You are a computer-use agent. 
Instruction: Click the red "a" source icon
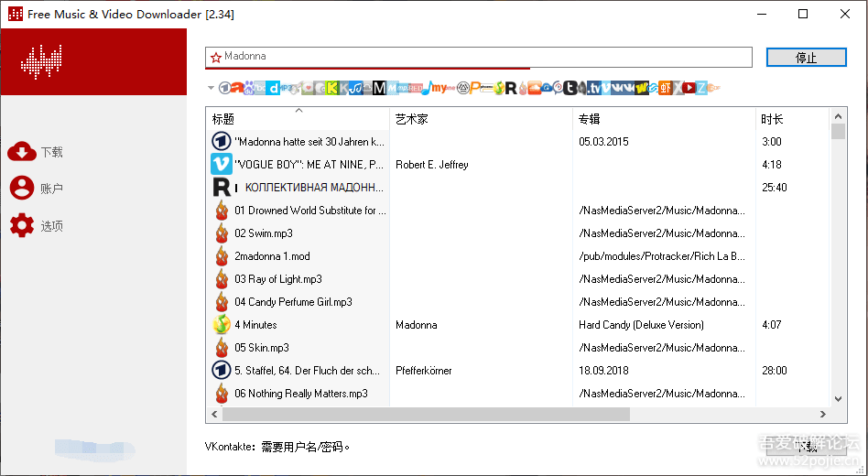(x=237, y=88)
